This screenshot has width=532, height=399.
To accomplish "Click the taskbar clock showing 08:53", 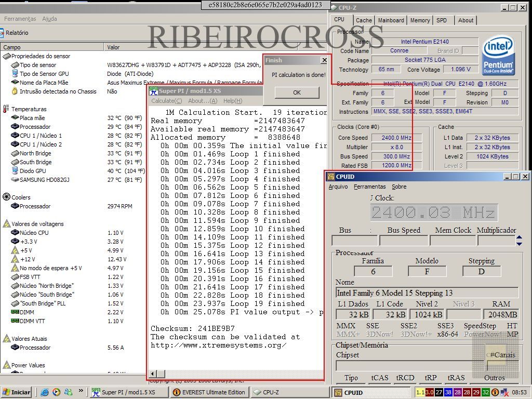I will pyautogui.click(x=519, y=392).
